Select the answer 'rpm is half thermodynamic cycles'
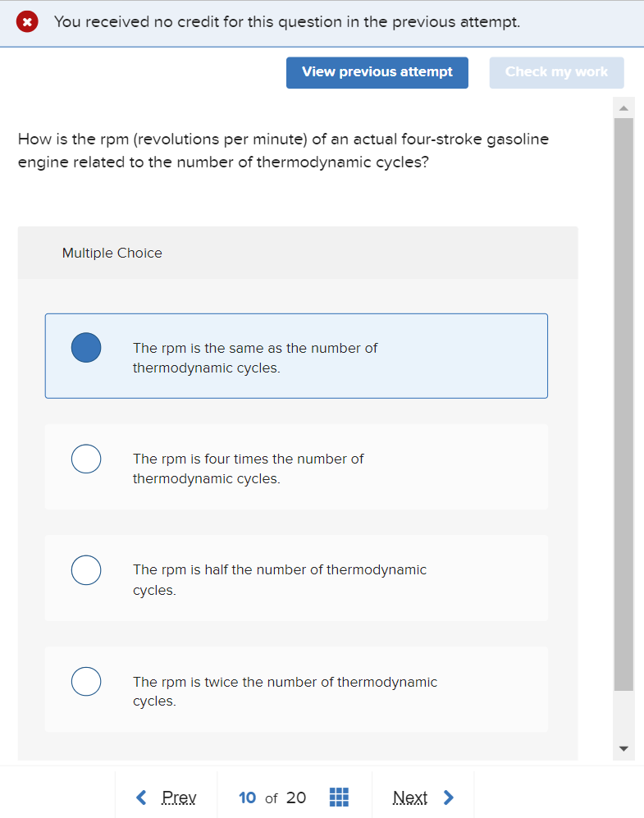This screenshot has width=644, height=818. [86, 569]
